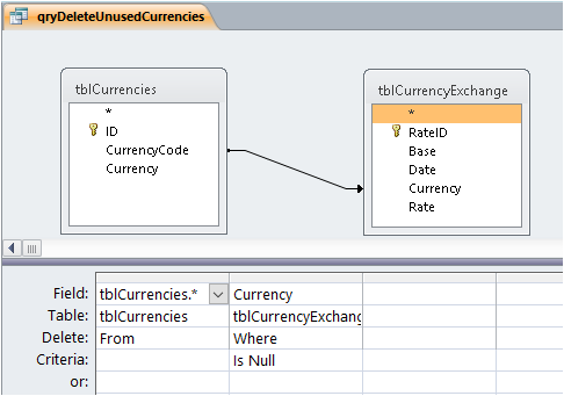
Task: Select the ID field in tblCurrencies
Action: pos(112,132)
